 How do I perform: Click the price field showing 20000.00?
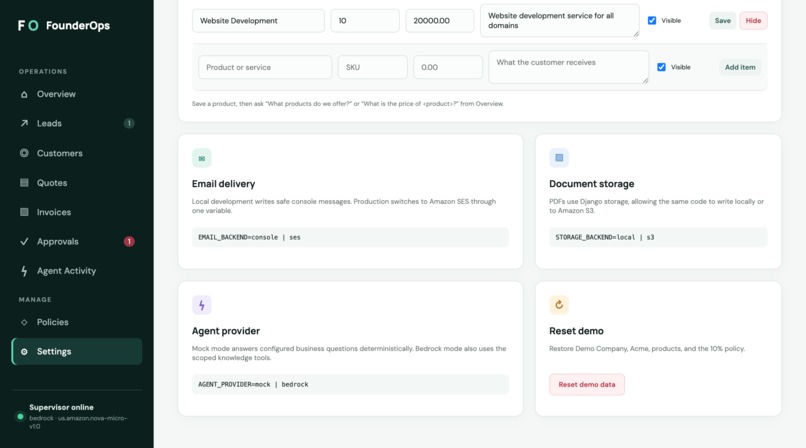tap(439, 21)
